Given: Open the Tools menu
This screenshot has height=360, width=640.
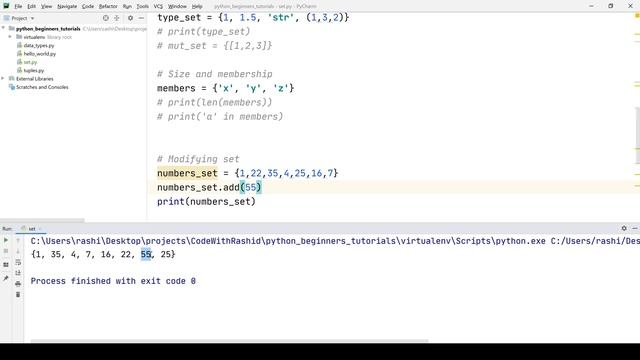Looking at the screenshot, I should click(142, 6).
